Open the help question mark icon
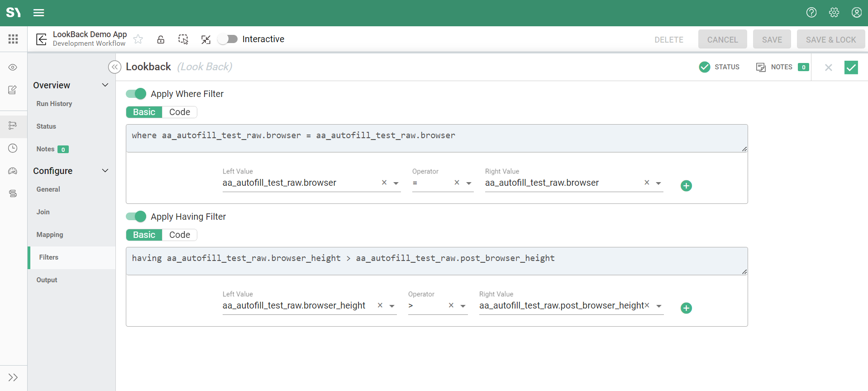This screenshot has height=391, width=868. pyautogui.click(x=811, y=13)
